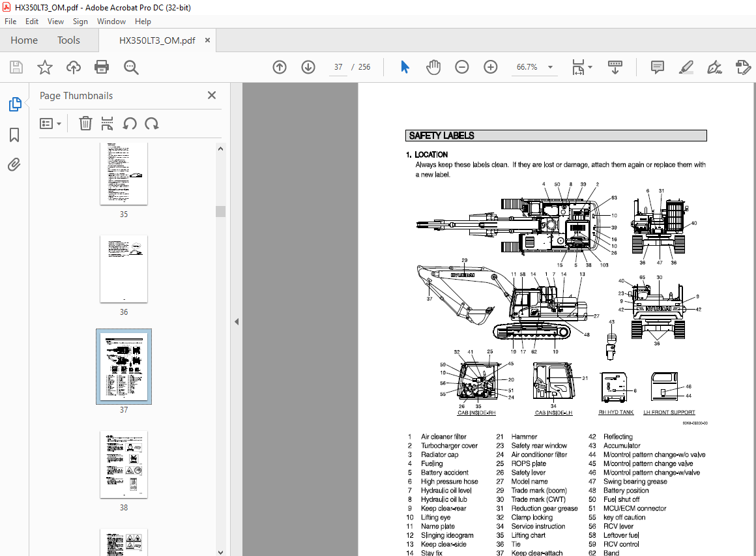Open the more tools icon at toolbar end
Image resolution: width=756 pixels, height=556 pixels.
coord(743,67)
